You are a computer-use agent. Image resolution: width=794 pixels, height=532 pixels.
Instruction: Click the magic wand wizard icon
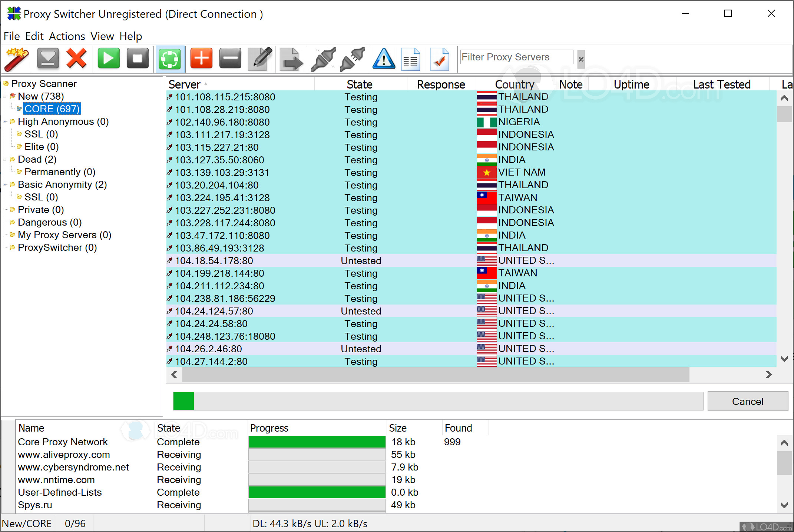(17, 59)
